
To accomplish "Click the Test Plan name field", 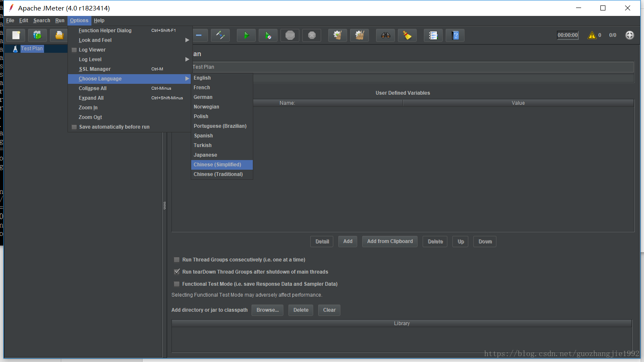I will click(413, 67).
